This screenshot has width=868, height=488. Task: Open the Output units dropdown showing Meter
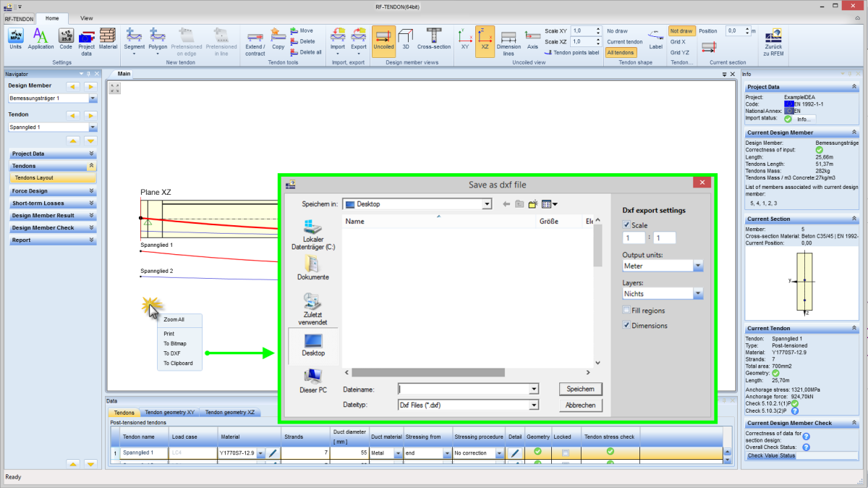(x=697, y=266)
